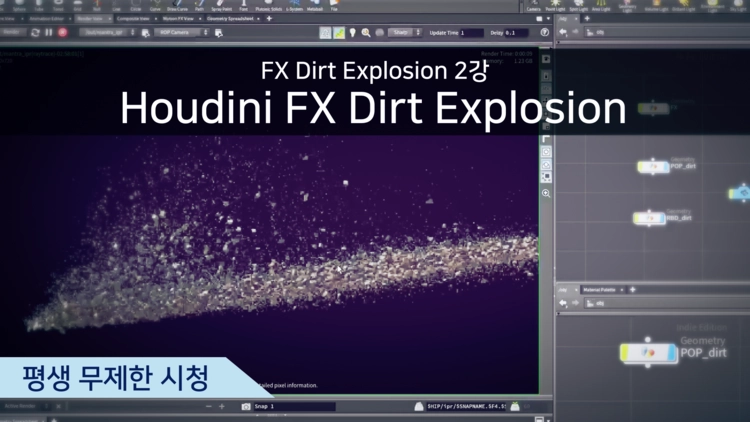Click the snapshot camera icon

click(x=246, y=407)
